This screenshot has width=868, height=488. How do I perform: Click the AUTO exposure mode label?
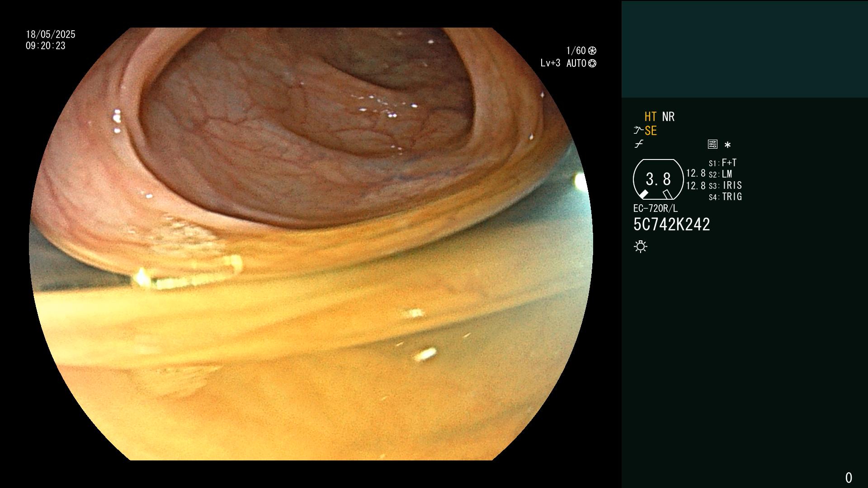pyautogui.click(x=576, y=63)
